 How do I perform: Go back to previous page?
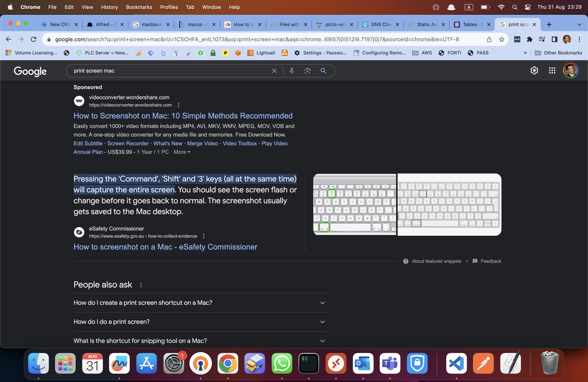pos(8,39)
